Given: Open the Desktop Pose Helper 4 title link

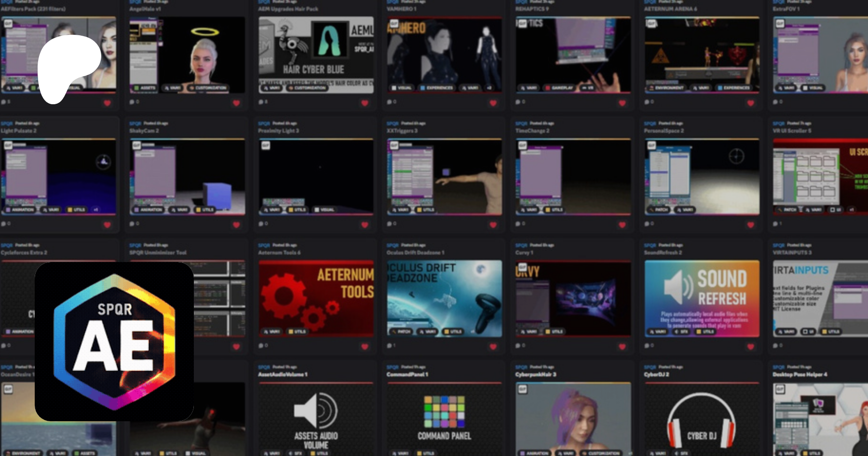Looking at the screenshot, I should (x=800, y=374).
